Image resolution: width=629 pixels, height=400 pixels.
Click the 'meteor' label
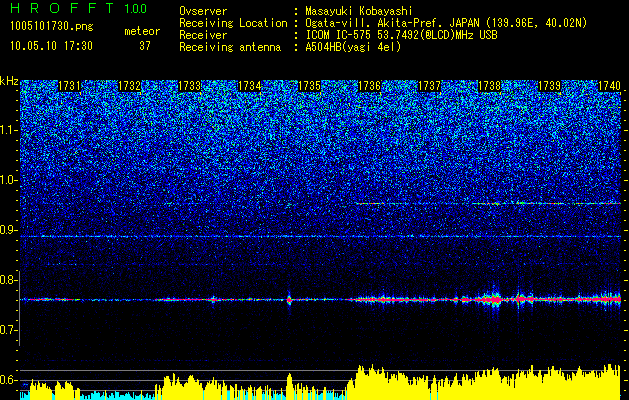[142, 31]
